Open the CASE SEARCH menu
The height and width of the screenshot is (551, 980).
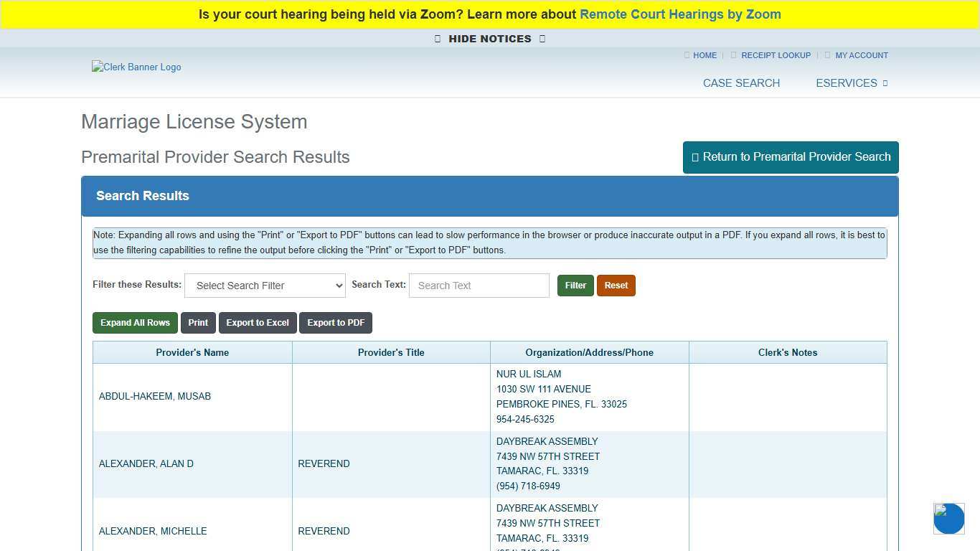coord(741,83)
